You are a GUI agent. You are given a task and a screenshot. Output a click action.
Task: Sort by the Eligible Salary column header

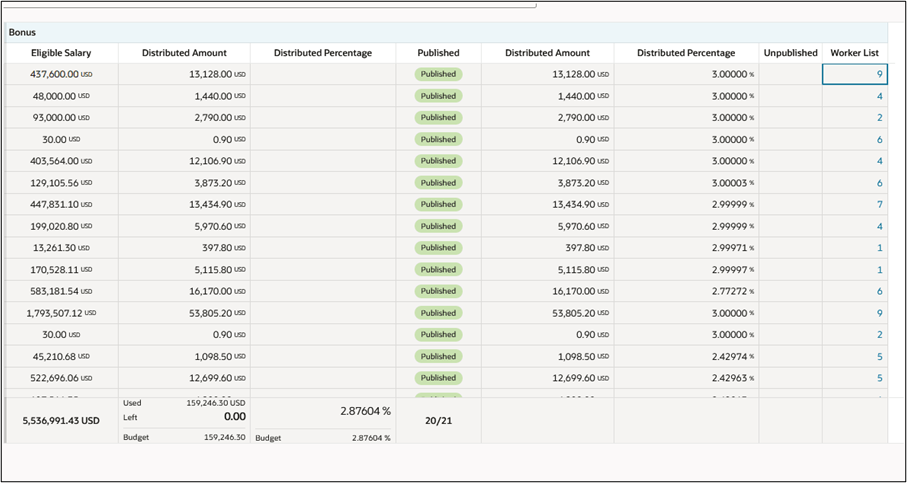(x=61, y=53)
